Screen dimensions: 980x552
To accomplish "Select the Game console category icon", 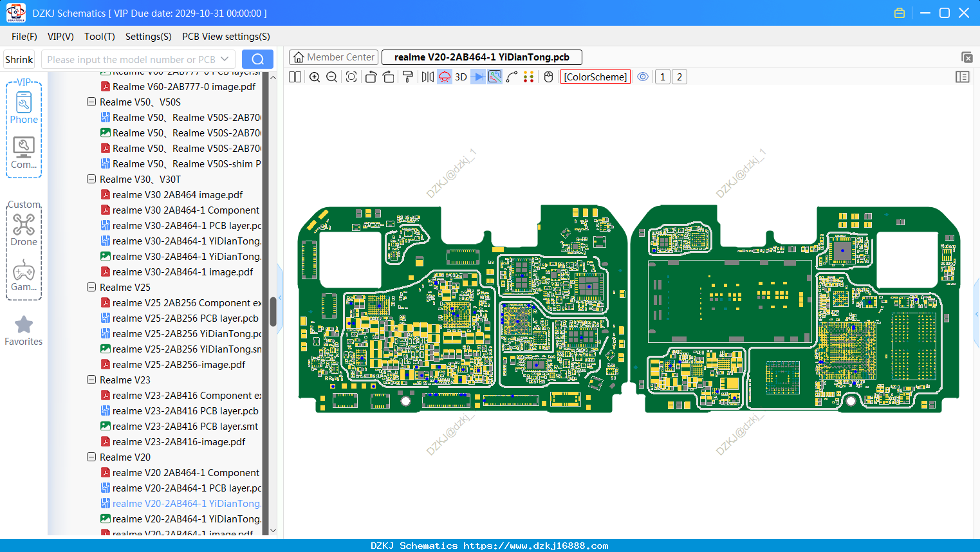I will click(x=24, y=275).
